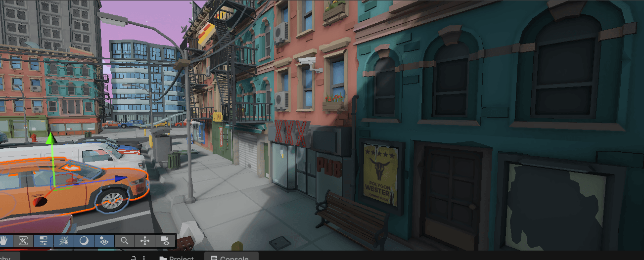Open the three-dot panel options menu
644x260 pixels.
pyautogui.click(x=144, y=258)
